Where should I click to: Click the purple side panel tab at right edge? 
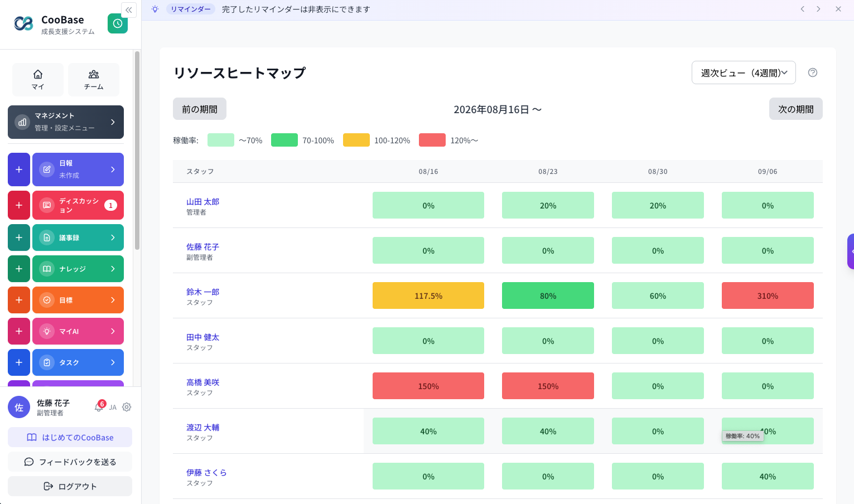click(x=851, y=251)
